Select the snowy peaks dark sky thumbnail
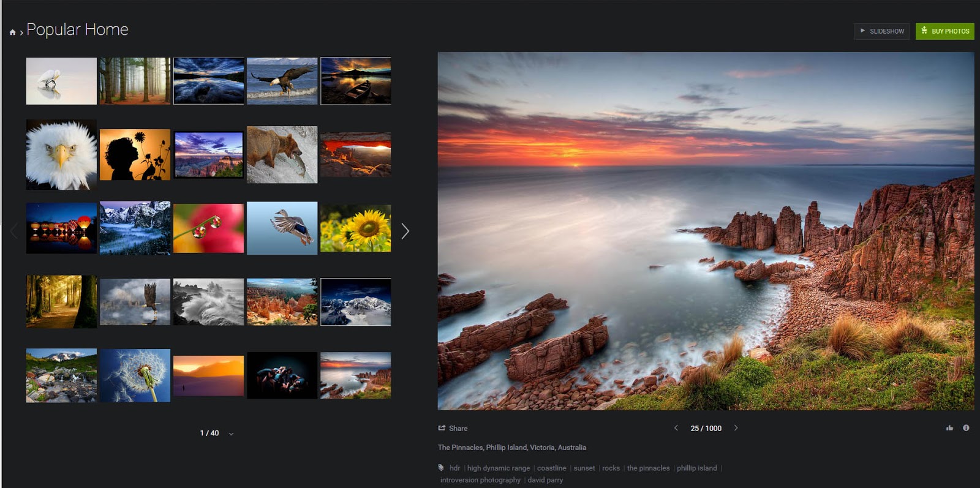This screenshot has height=488, width=980. [355, 301]
